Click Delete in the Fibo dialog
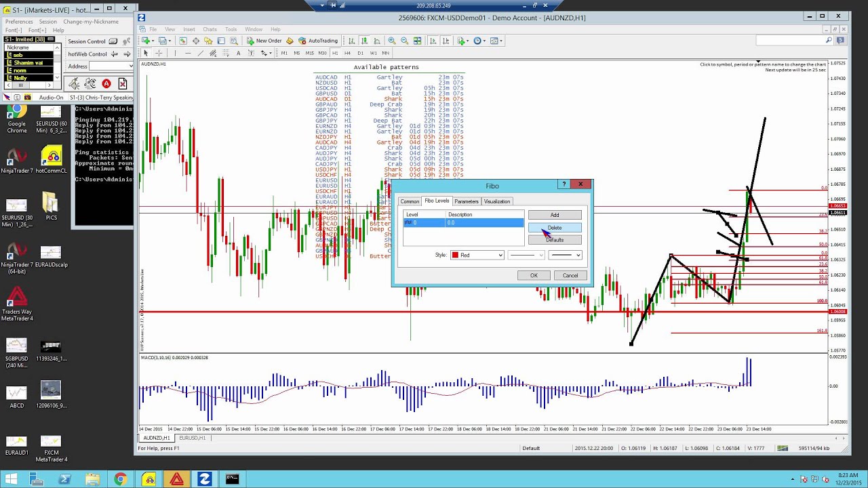 tap(555, 228)
